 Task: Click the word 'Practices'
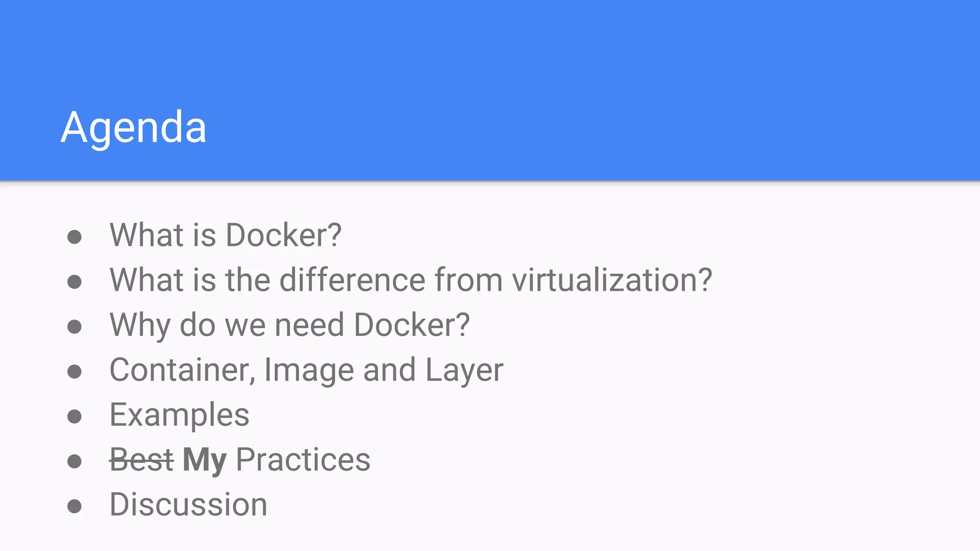point(303,460)
